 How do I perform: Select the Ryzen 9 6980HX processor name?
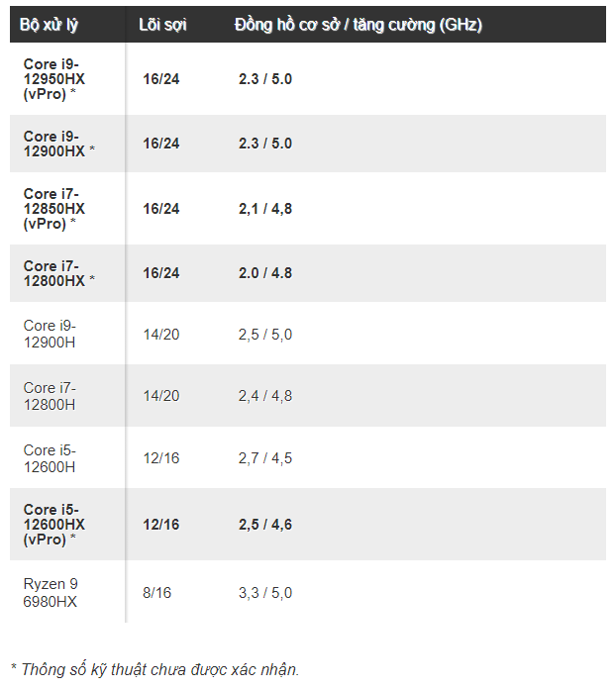tap(51, 593)
